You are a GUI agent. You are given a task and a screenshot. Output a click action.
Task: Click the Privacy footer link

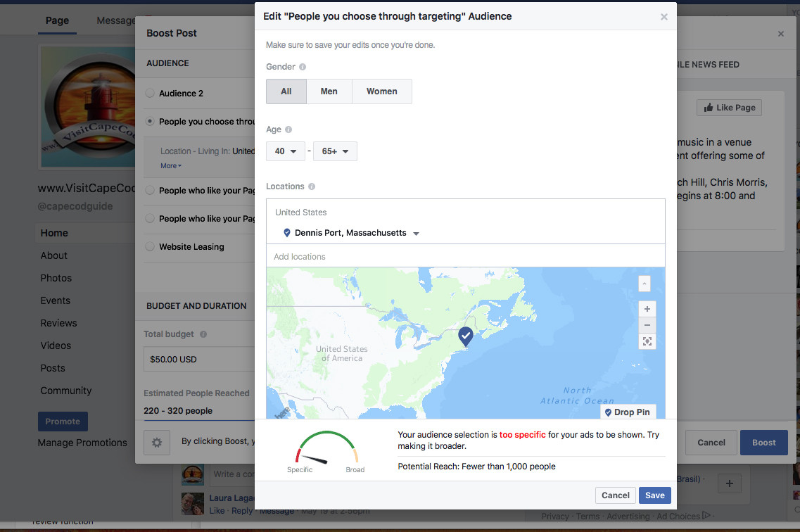[554, 517]
